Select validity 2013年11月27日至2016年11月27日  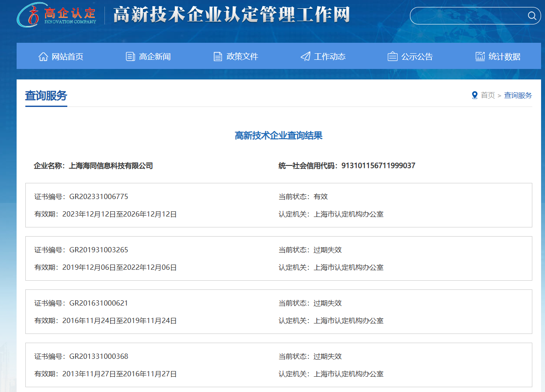120,374
